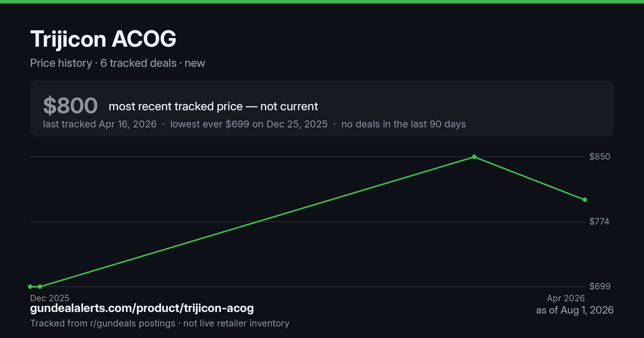Click the second data point at $699
Image resolution: width=644 pixels, height=338 pixels.
pos(40,286)
